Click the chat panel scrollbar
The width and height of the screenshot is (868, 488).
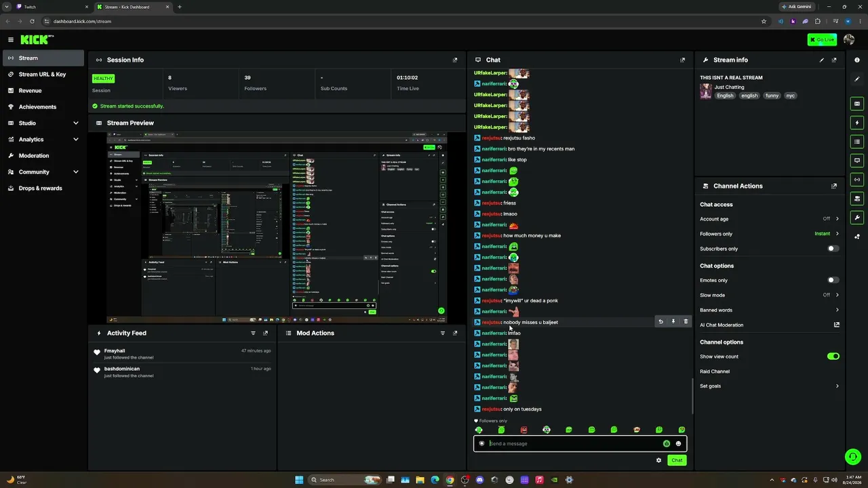[692, 395]
